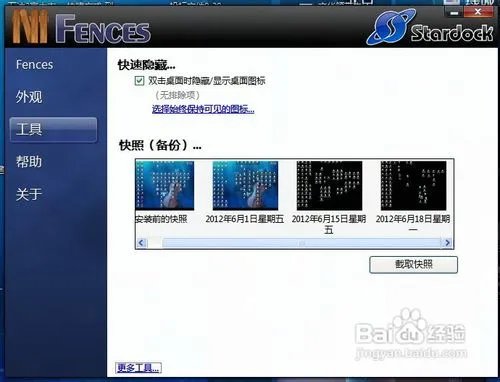Screen dimensions: 500x382
Task: Select the 安装前的快照 snapshot thumbnail
Action: click(x=165, y=185)
